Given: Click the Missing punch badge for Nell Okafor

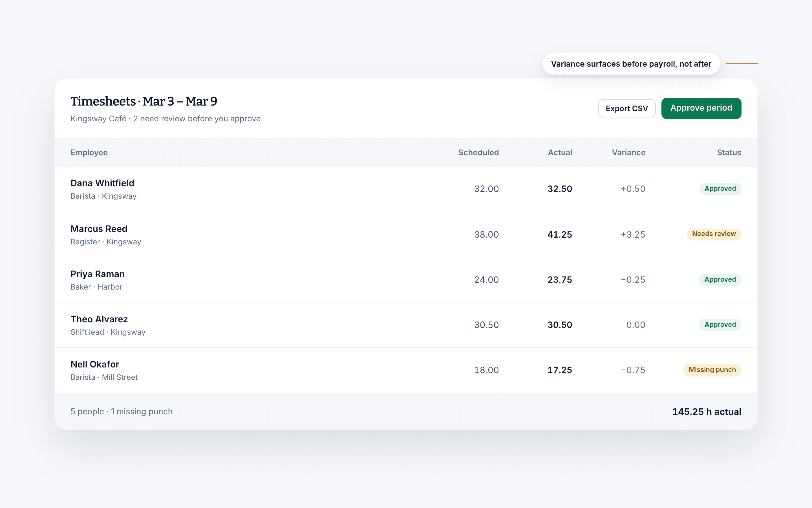Looking at the screenshot, I should click(x=712, y=370).
